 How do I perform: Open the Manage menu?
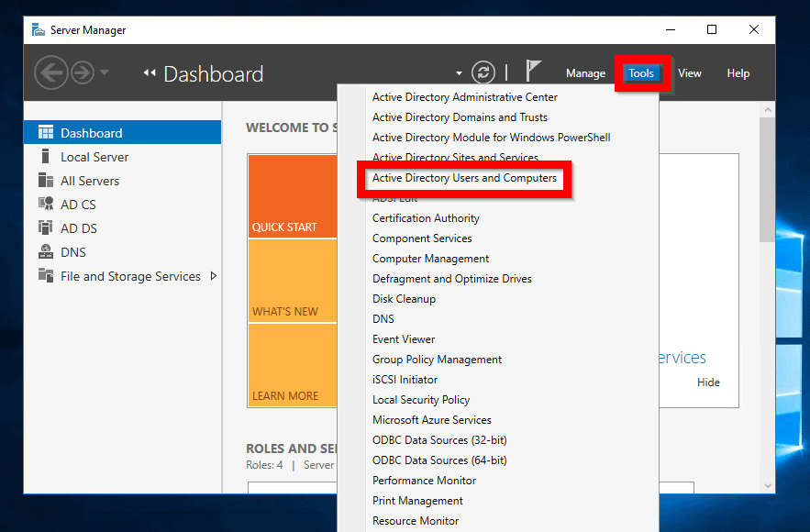[585, 73]
